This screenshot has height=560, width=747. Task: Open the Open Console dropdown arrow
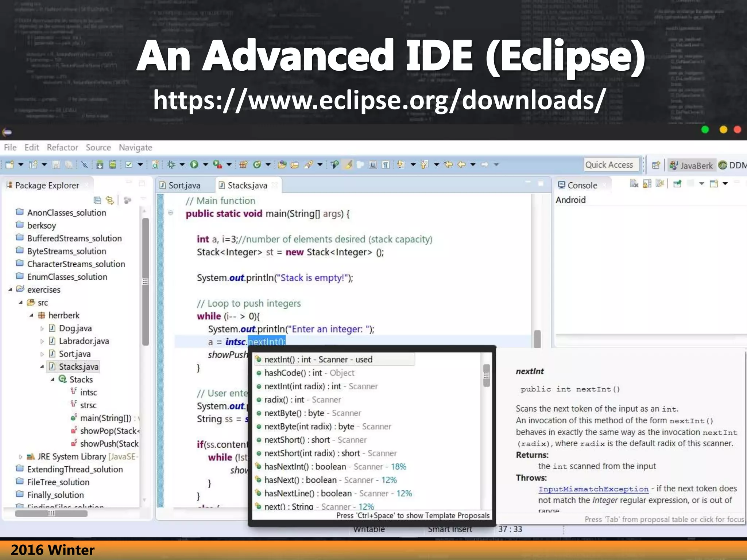pyautogui.click(x=725, y=184)
